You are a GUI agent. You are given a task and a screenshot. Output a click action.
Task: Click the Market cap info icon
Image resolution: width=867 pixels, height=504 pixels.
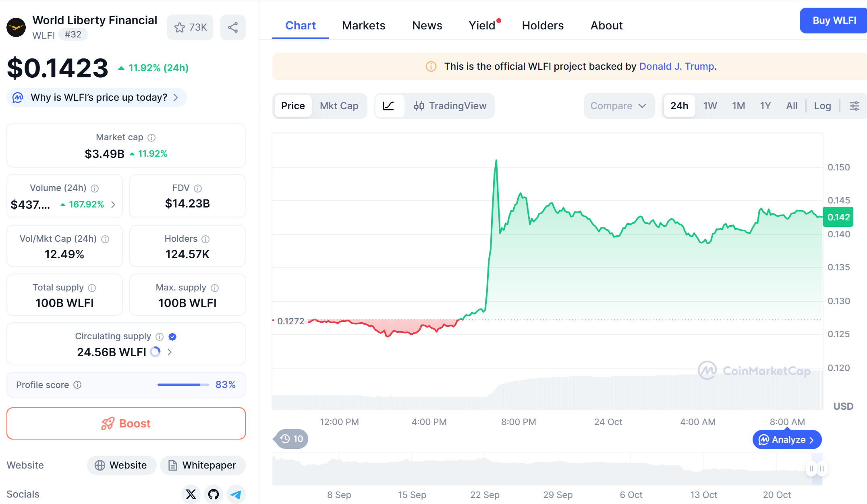pyautogui.click(x=151, y=138)
